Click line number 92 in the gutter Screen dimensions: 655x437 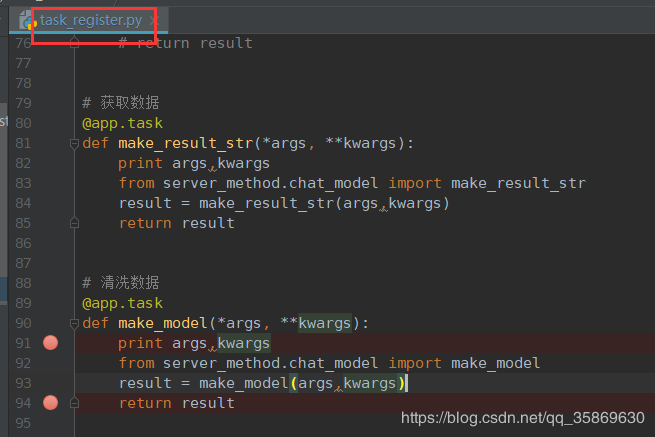(23, 363)
